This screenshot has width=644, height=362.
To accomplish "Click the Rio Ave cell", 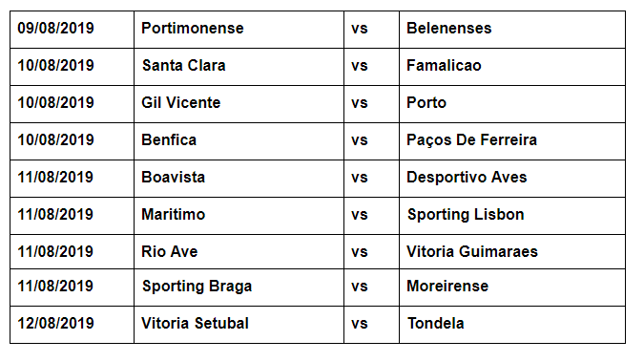I will pos(239,252).
